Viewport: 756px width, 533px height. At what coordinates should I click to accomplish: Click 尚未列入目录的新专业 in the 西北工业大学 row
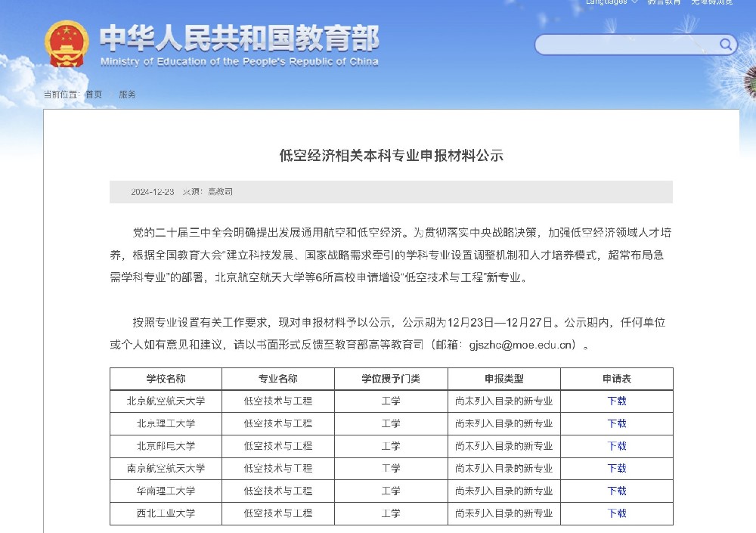point(503,513)
